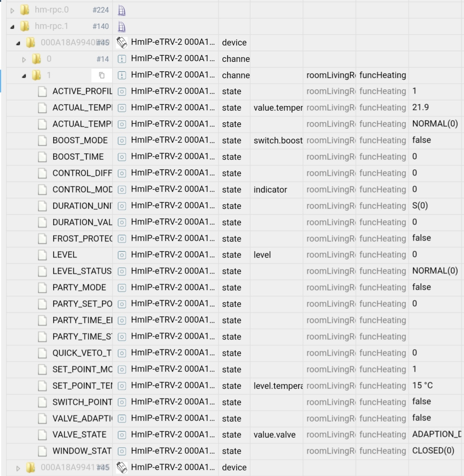
Task: Click the thermostat device icon for 000A18A9940
Action: pyautogui.click(x=122, y=43)
